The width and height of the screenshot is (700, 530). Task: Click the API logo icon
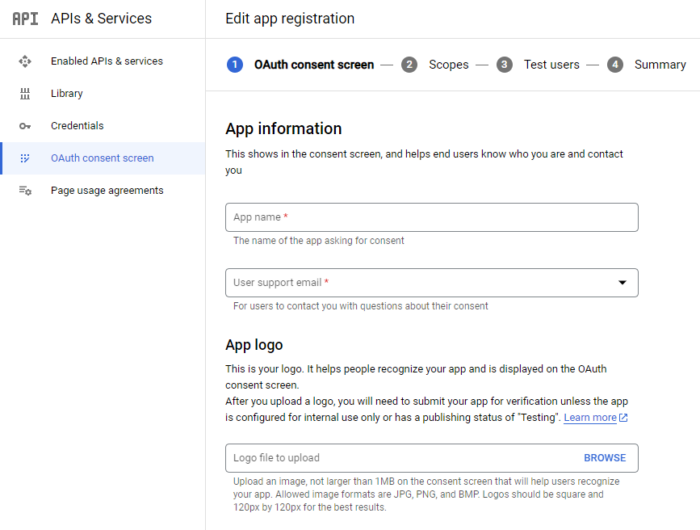tap(25, 19)
